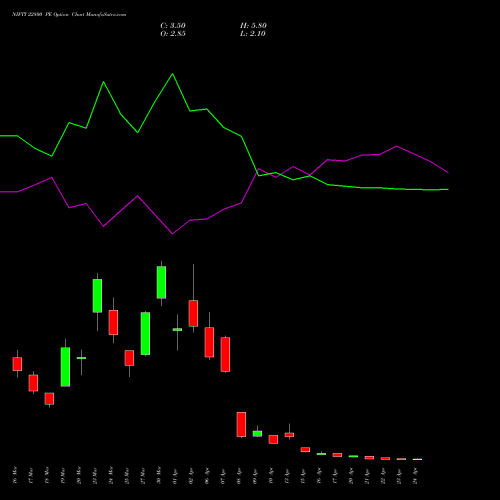The height and width of the screenshot is (500, 500).
Task: Click the magenta line's right-side peak
Action: (x=396, y=146)
